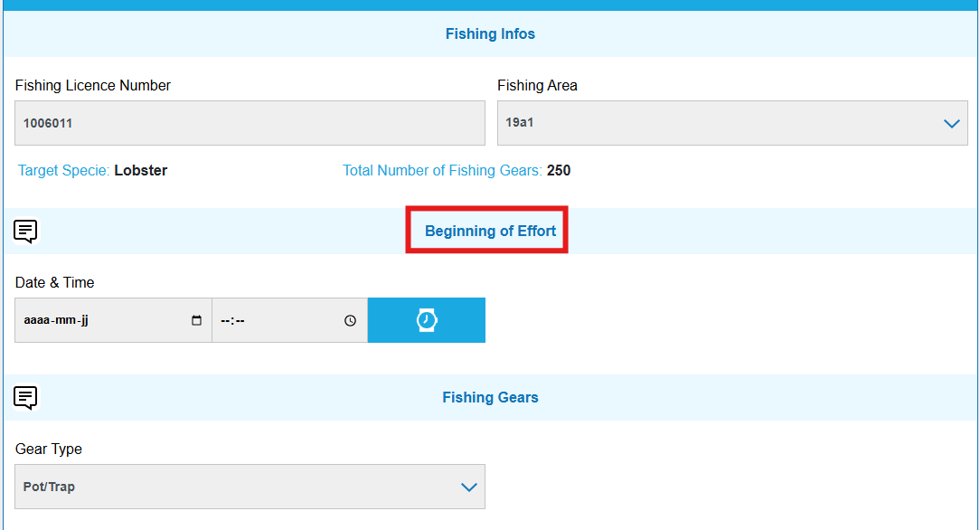980x530 pixels.
Task: Click the Date & Time label
Action: (54, 283)
